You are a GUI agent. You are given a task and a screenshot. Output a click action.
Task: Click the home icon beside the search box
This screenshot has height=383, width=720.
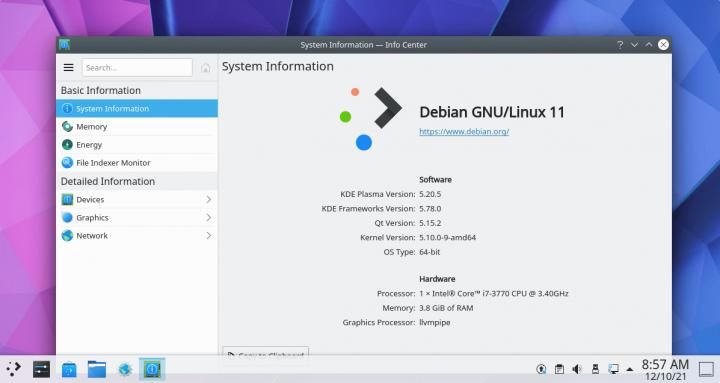[205, 68]
